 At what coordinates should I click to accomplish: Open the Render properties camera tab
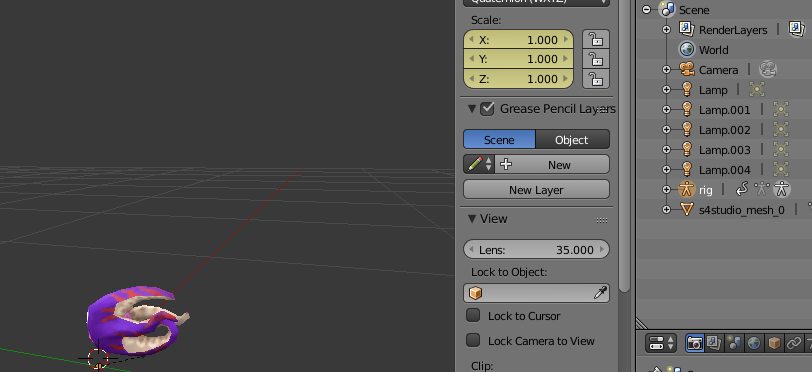694,343
